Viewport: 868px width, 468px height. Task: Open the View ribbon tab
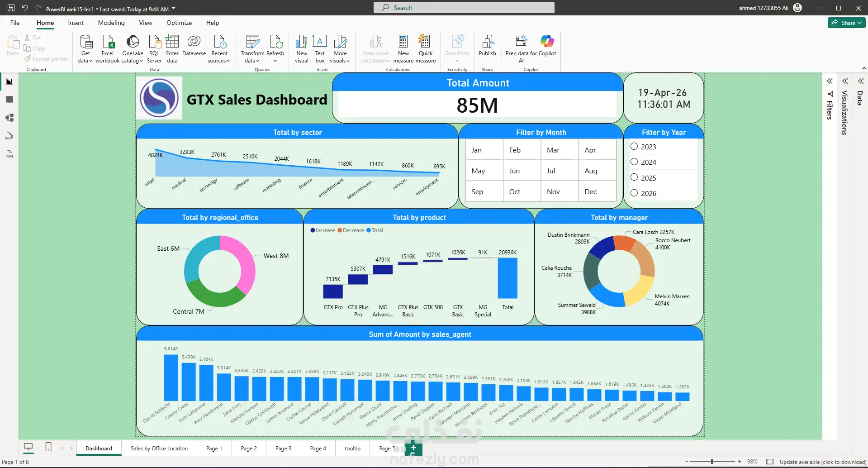click(146, 23)
